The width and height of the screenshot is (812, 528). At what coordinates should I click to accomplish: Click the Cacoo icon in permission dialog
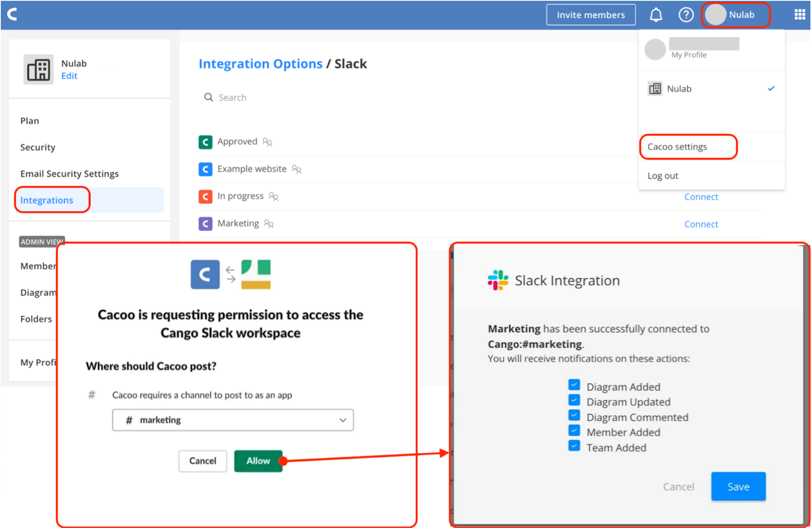click(205, 275)
